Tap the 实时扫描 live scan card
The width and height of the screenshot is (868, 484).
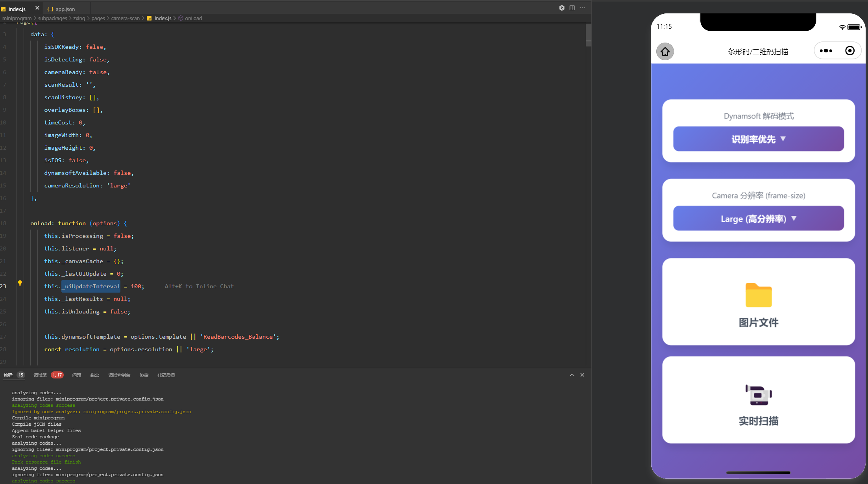[x=758, y=400]
